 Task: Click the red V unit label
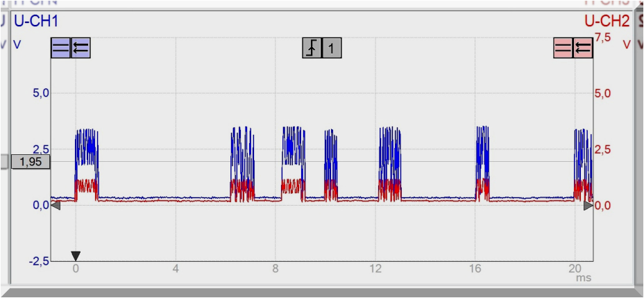point(627,44)
